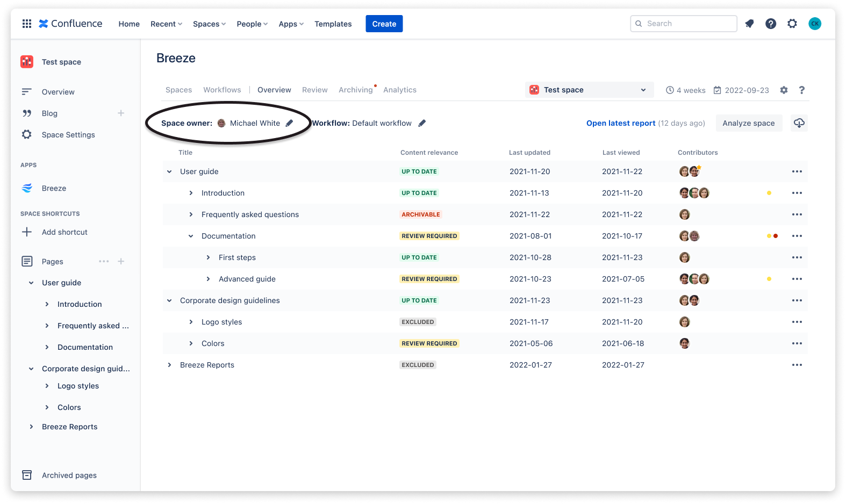Open the global settings gear in top bar
The image size is (846, 504).
(792, 24)
